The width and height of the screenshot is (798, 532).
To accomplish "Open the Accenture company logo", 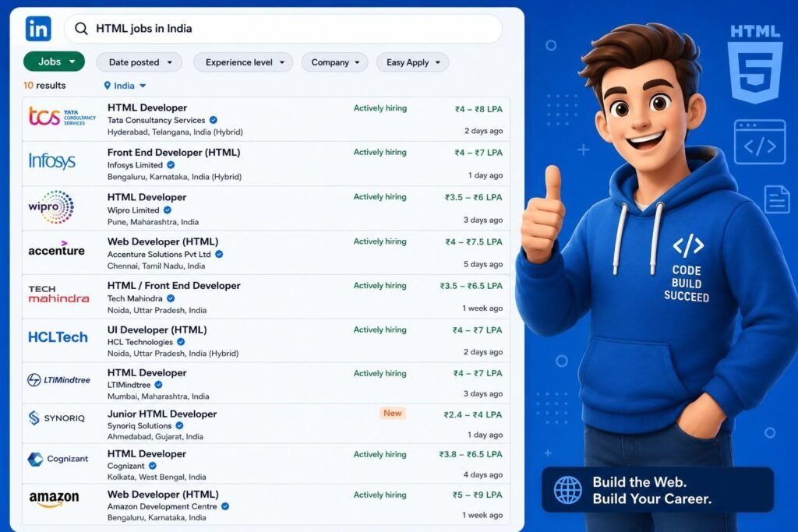I will (x=56, y=248).
